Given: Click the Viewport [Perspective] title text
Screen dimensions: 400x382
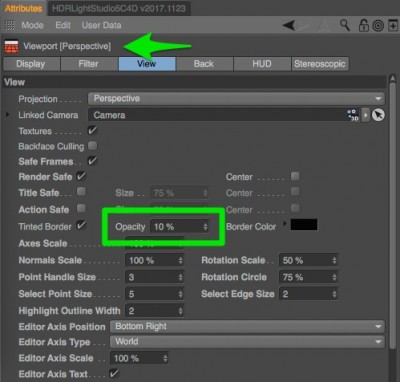Looking at the screenshot, I should [x=67, y=46].
